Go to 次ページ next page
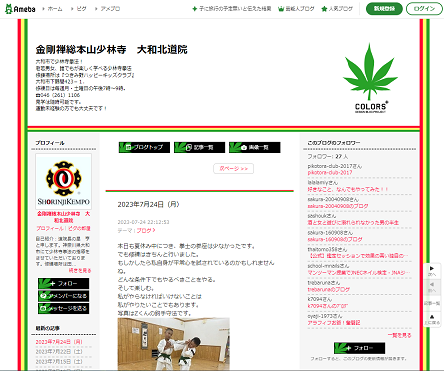The image size is (444, 371). 233,168
